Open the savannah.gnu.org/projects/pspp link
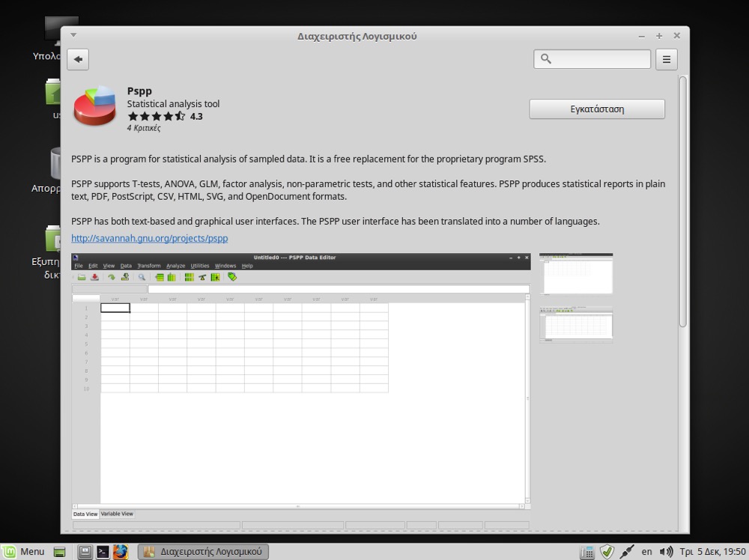 [x=150, y=238]
